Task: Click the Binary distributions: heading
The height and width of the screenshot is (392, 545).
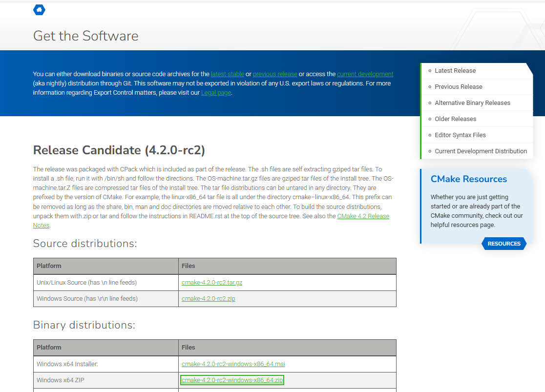Action: [84, 325]
